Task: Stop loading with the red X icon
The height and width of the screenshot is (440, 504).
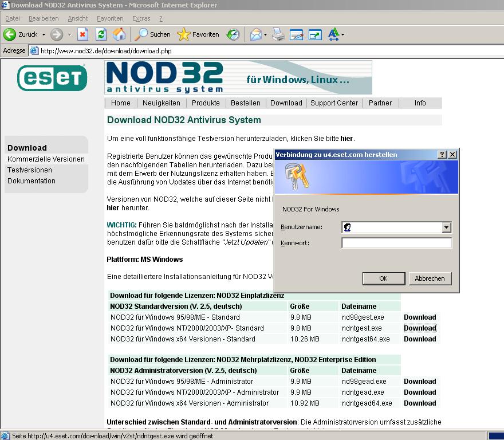Action: coord(82,34)
